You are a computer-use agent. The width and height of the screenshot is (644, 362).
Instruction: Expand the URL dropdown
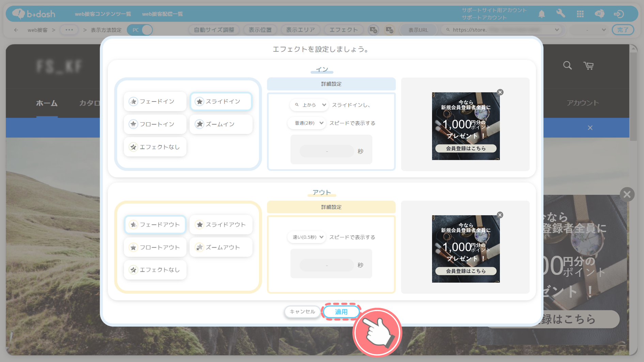[x=556, y=30]
